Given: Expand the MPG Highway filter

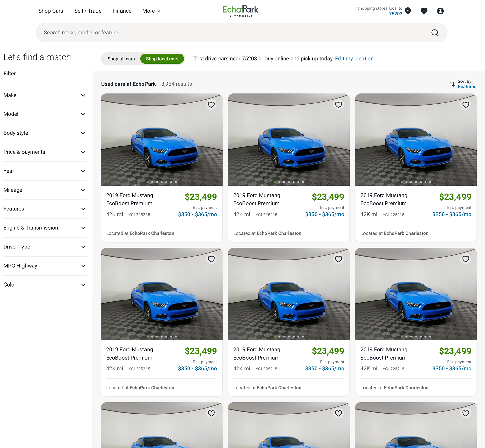Looking at the screenshot, I should coord(45,266).
